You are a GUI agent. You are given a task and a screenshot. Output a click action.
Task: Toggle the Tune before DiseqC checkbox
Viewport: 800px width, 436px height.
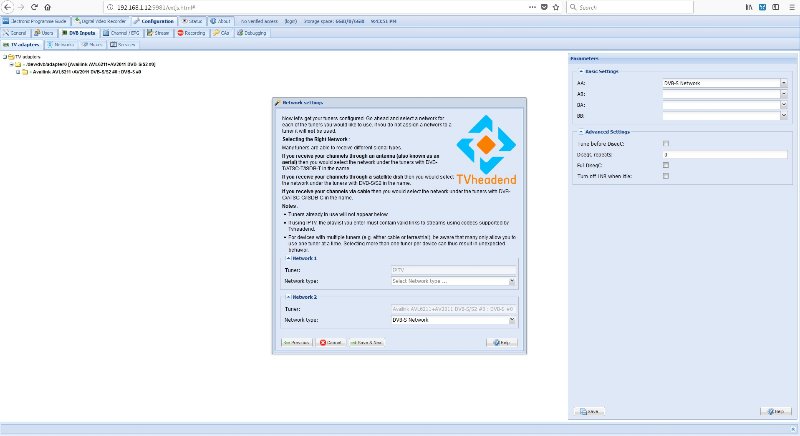tap(666, 144)
